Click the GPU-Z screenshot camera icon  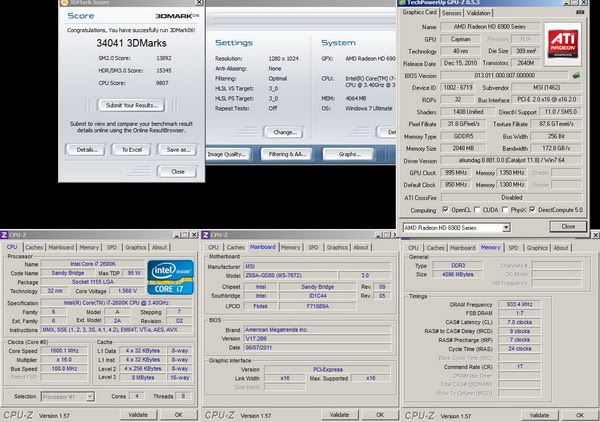click(x=580, y=12)
